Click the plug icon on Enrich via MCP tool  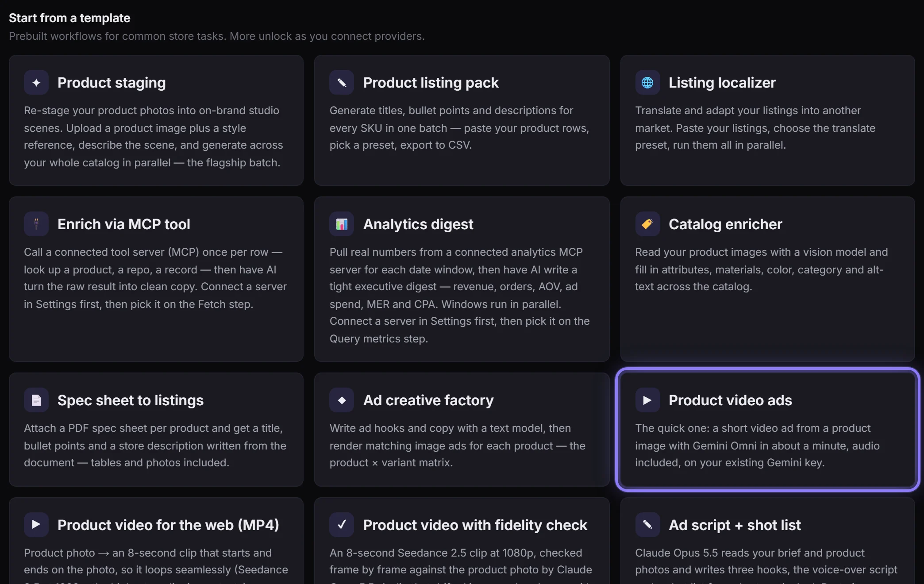pyautogui.click(x=36, y=224)
